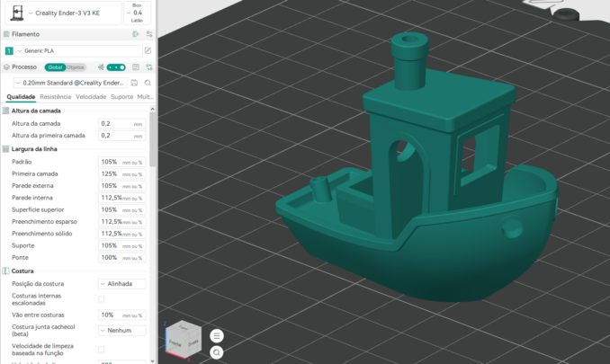Click the settings panel scroll down arrow
The width and height of the screenshot is (610, 364).
pos(152,361)
